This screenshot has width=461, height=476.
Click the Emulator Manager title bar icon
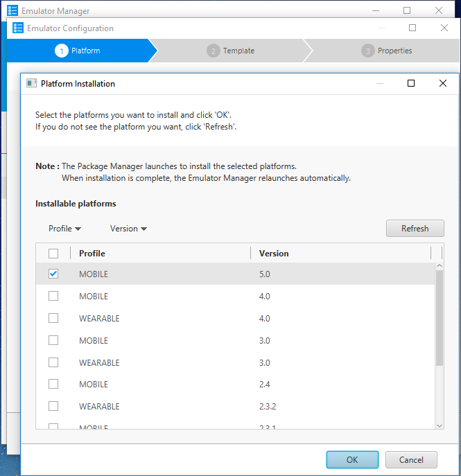[x=12, y=10]
